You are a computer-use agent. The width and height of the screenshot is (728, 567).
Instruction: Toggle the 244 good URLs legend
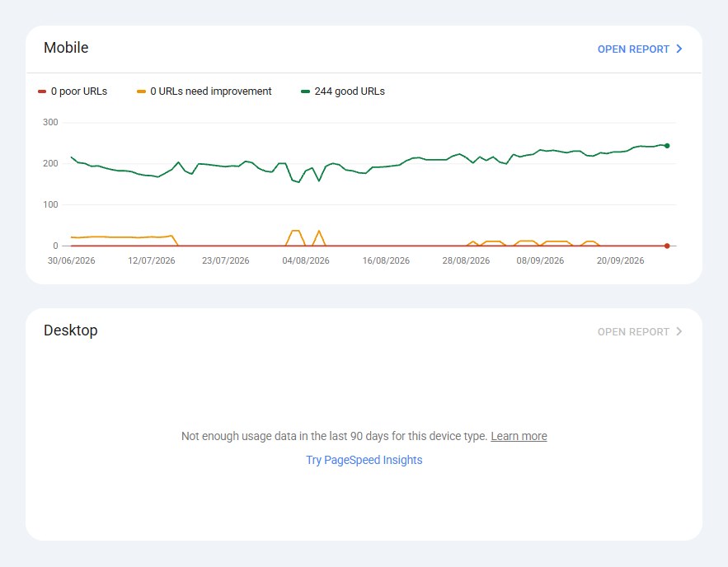coord(343,91)
